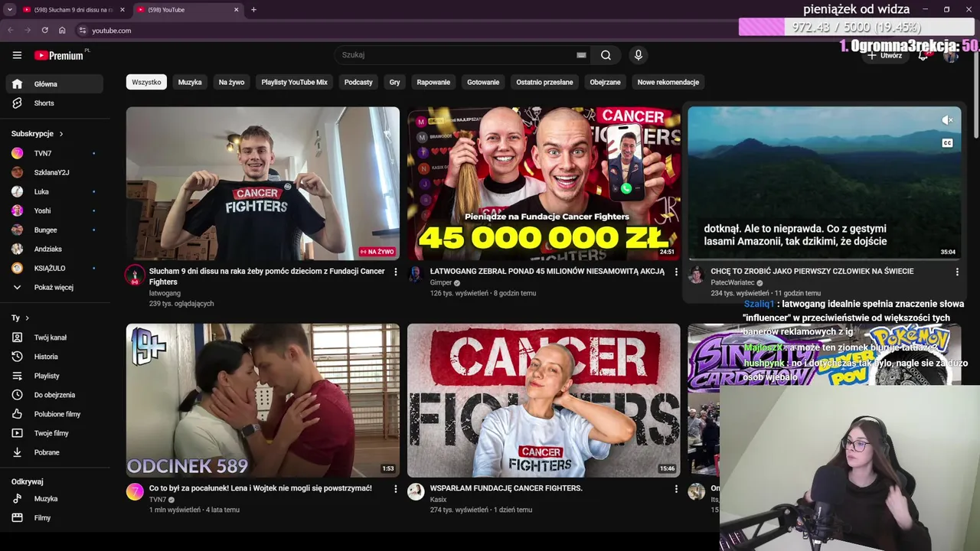Viewport: 980px width, 551px height.
Task: Go back with the browser back arrow
Action: point(11,31)
